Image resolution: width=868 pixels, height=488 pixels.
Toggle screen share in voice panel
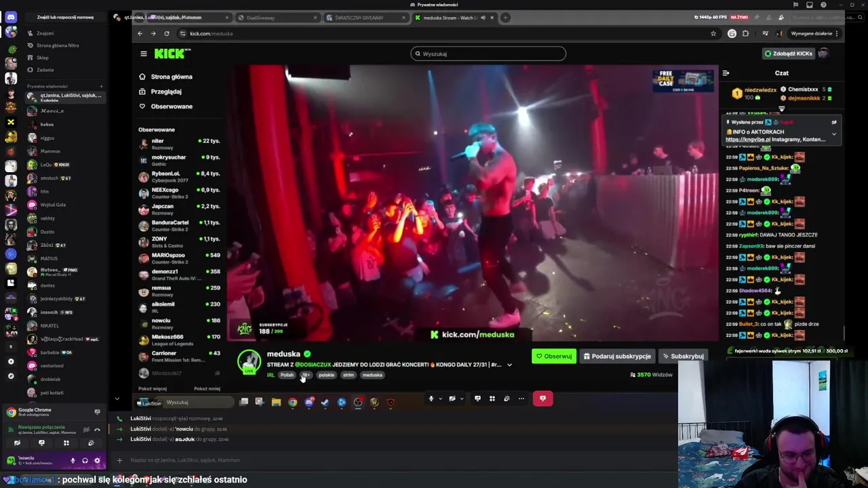point(41,443)
